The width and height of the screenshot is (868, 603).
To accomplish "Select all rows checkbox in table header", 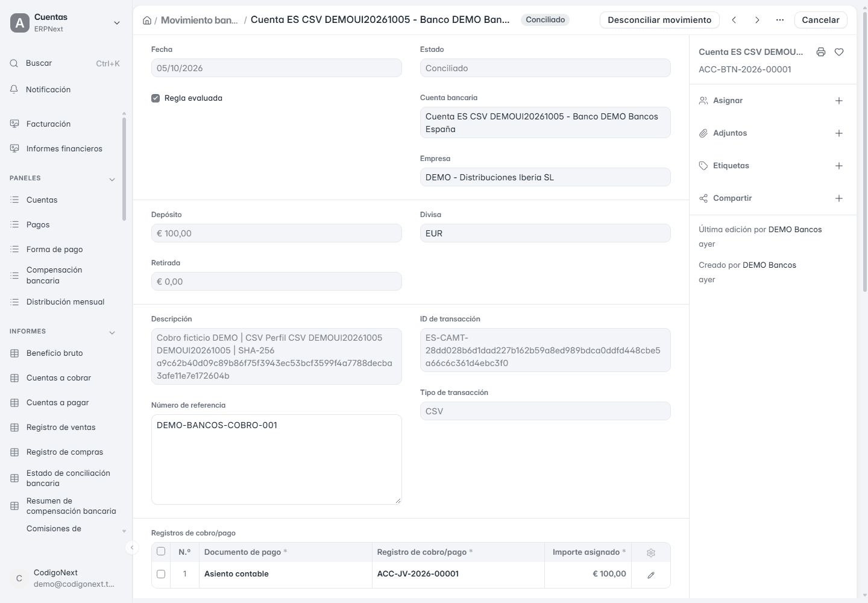I will coord(161,551).
